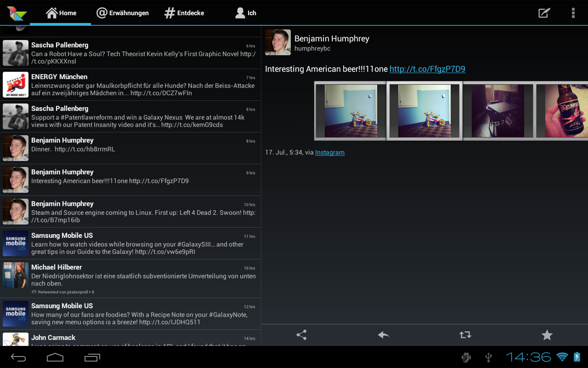Open Samsung Mobile US Recipe Note tweet
The height and width of the screenshot is (368, 588).
pyautogui.click(x=130, y=314)
